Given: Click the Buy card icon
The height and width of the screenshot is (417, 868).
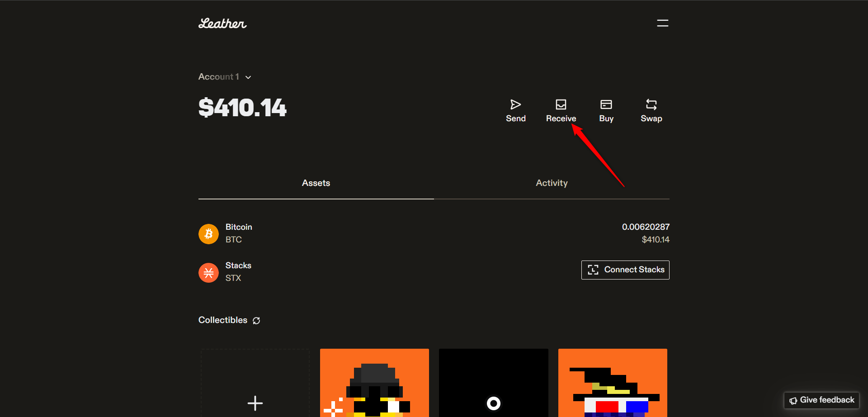Looking at the screenshot, I should (606, 104).
